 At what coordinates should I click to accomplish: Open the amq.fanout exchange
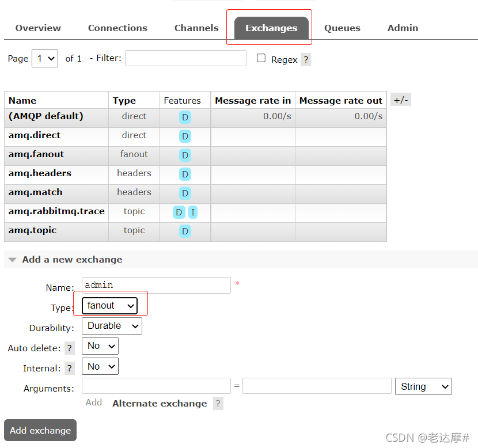36,154
